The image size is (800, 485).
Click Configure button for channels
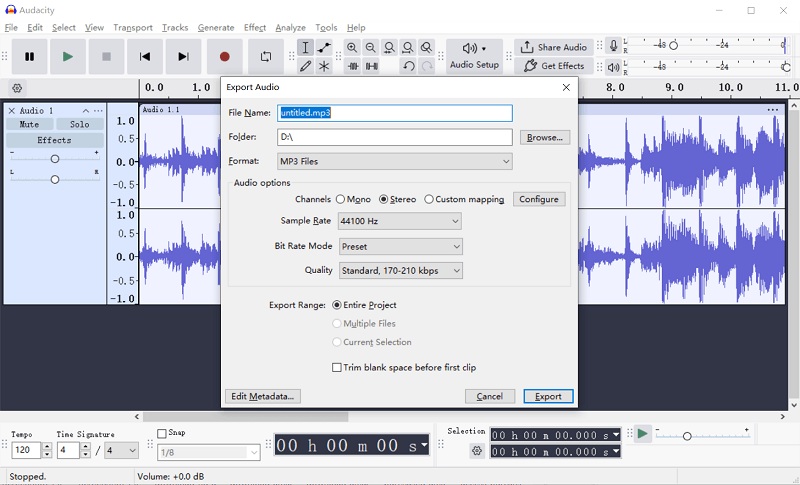pyautogui.click(x=539, y=199)
